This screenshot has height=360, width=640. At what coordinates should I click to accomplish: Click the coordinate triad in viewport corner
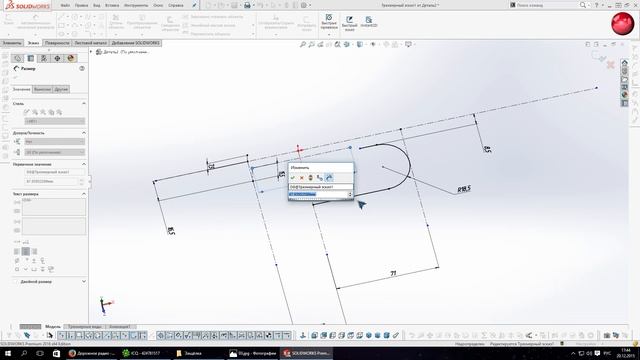point(106,306)
